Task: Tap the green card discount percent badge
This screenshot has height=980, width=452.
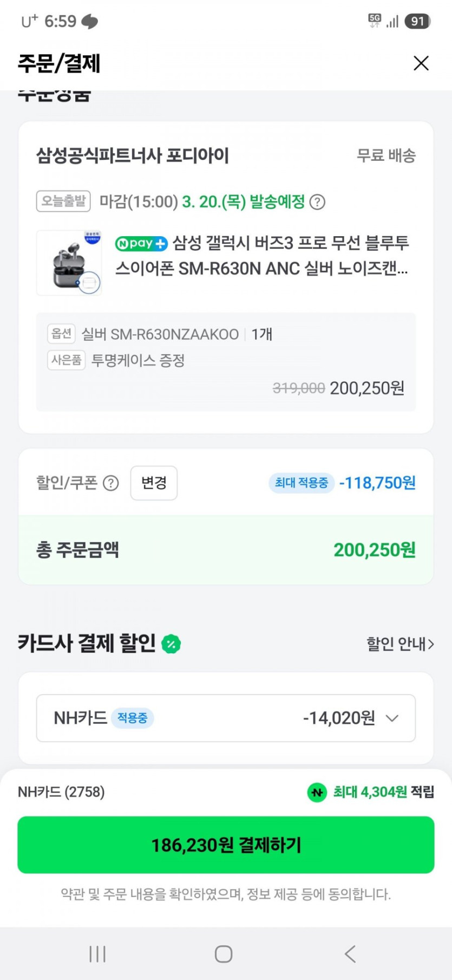Action: pyautogui.click(x=171, y=644)
